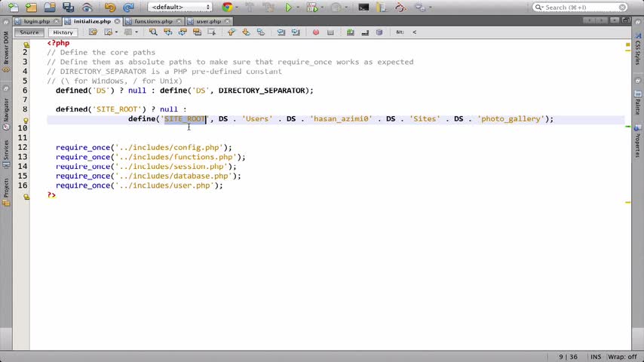Viewport: 644px width, 362px height.
Task: Click the Save All icon
Action: tap(68, 8)
